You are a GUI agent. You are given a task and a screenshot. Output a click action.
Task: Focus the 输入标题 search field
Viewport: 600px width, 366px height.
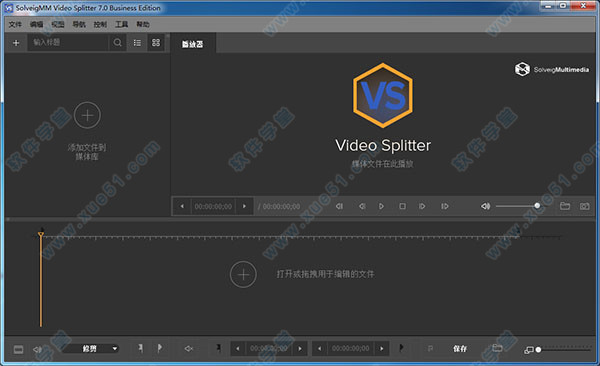[68, 42]
